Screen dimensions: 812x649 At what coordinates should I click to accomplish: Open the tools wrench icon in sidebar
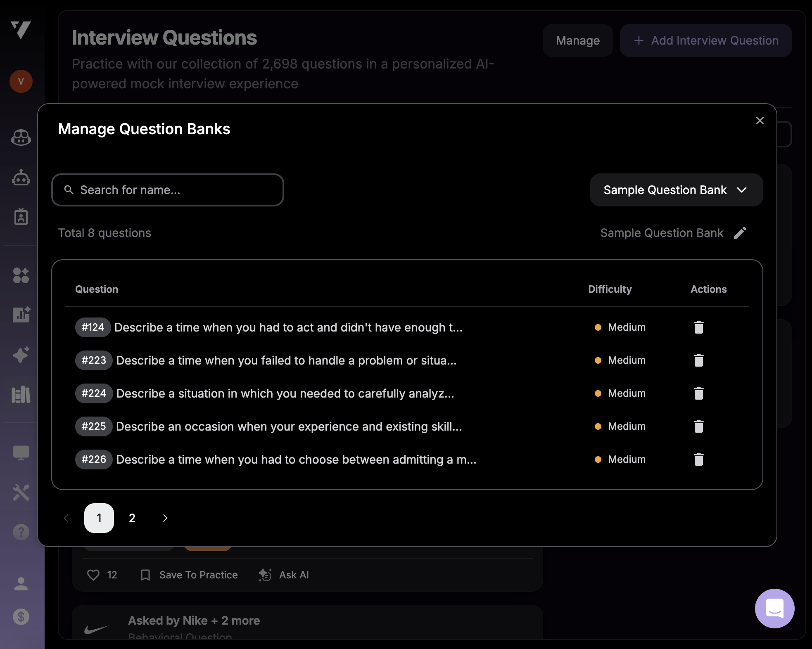point(21,492)
